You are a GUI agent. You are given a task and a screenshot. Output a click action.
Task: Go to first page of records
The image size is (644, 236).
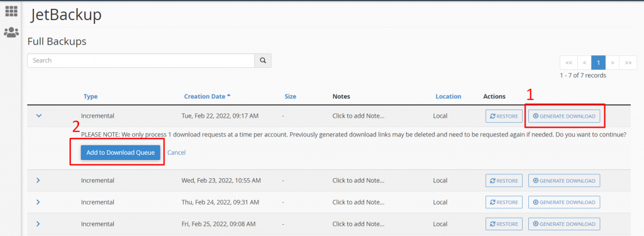pyautogui.click(x=569, y=62)
